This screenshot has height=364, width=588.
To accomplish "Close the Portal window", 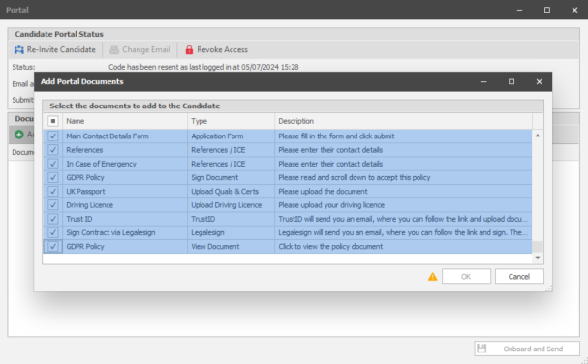I will (x=574, y=10).
